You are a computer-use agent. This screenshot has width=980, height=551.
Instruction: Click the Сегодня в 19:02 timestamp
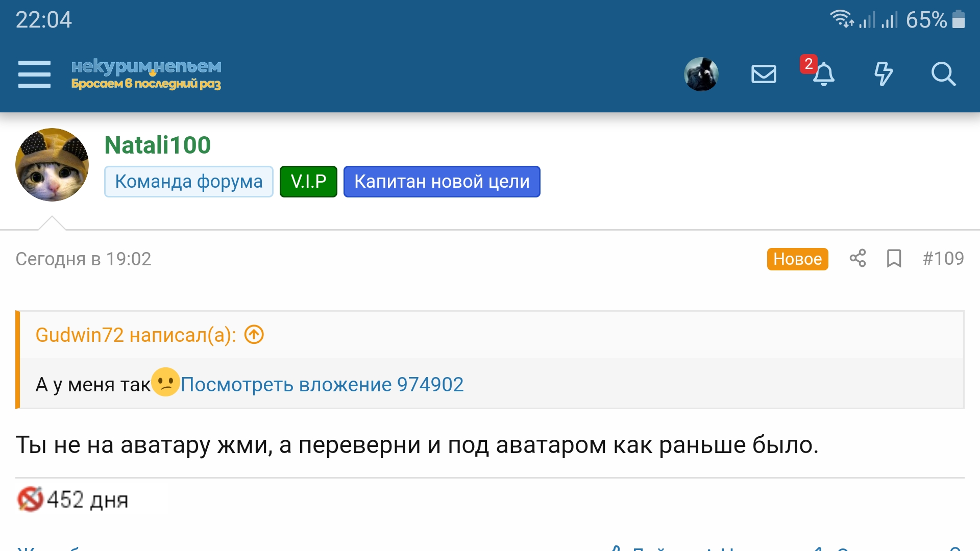(83, 259)
